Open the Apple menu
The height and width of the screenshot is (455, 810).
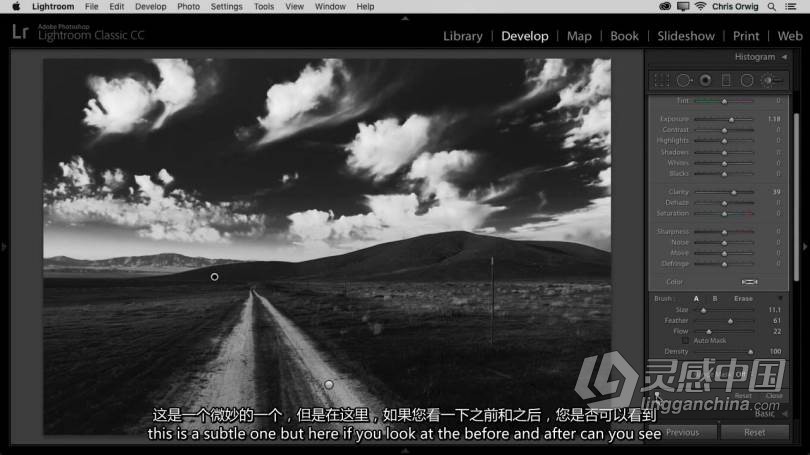tap(16, 6)
